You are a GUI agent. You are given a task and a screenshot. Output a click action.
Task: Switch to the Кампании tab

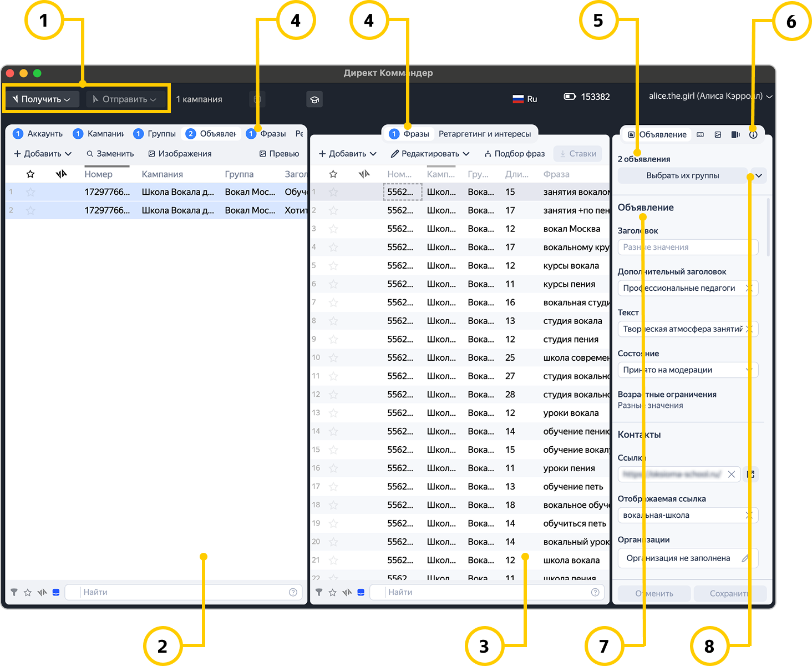[x=99, y=134]
